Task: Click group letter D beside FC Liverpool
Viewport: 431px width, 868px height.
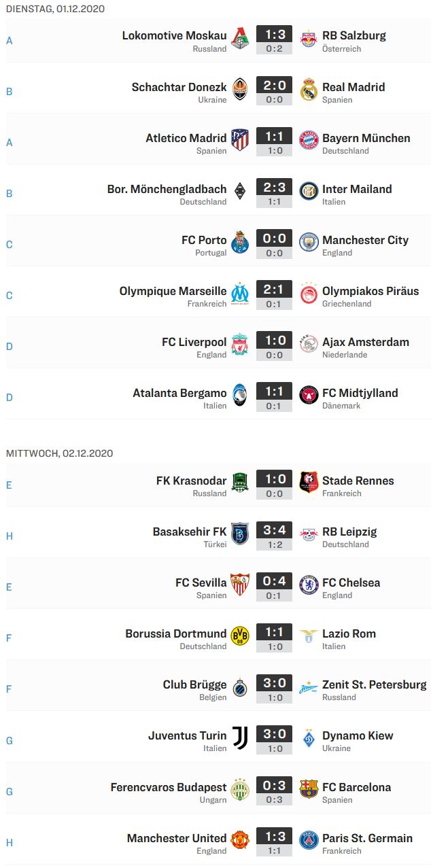Action: pyautogui.click(x=10, y=347)
